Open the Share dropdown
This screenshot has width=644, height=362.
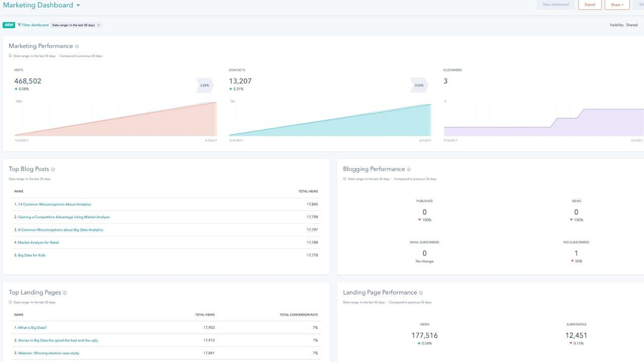tap(617, 5)
